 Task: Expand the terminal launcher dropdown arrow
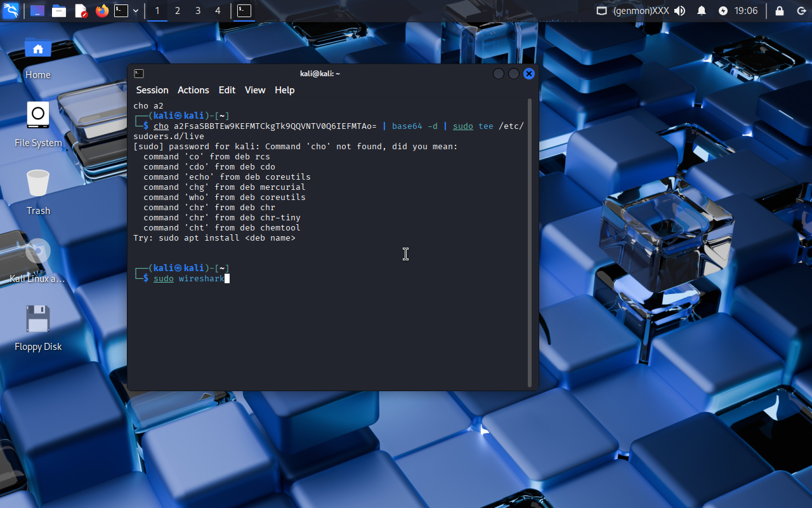(x=136, y=11)
